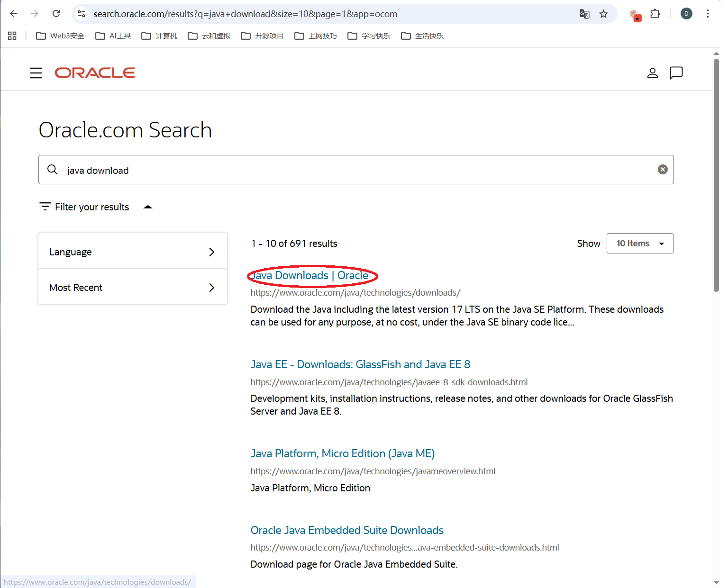Screen dimensions: 728x588
Task: Open the user account icon
Action: click(x=652, y=73)
